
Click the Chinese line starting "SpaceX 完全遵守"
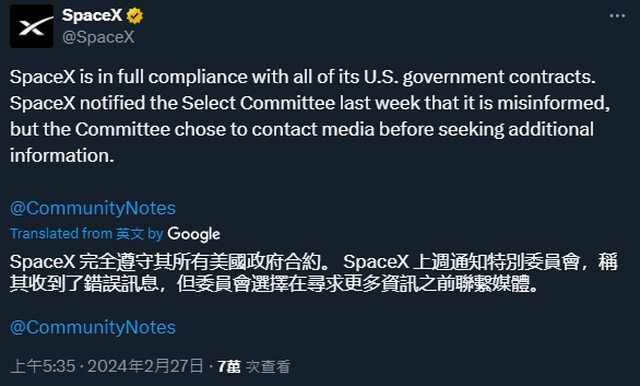[x=314, y=262]
